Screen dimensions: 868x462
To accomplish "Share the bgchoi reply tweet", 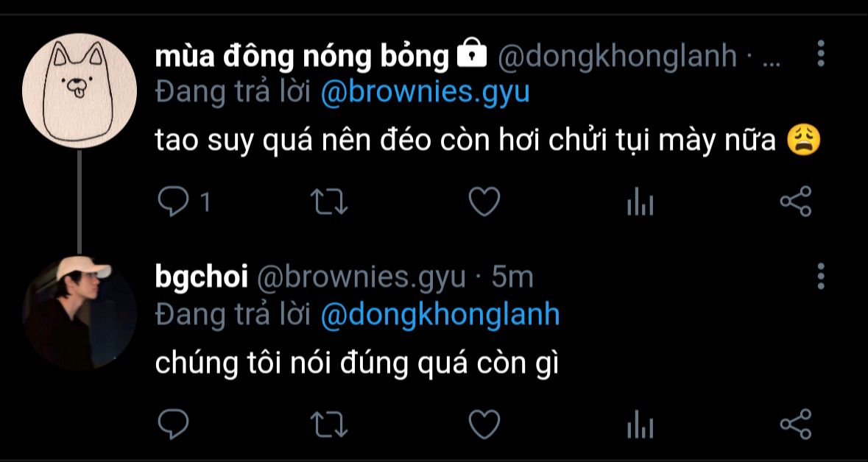I will coord(795,424).
